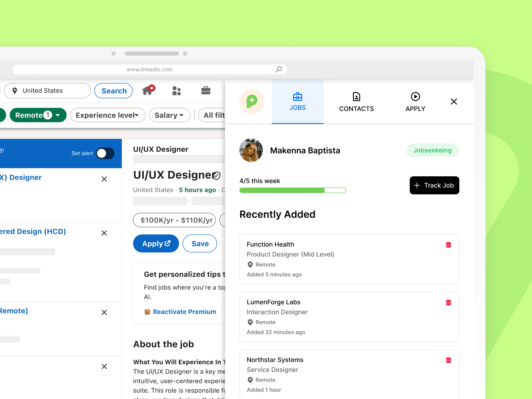Image resolution: width=532 pixels, height=399 pixels.
Task: Click the Reactivate Premium link
Action: [184, 312]
